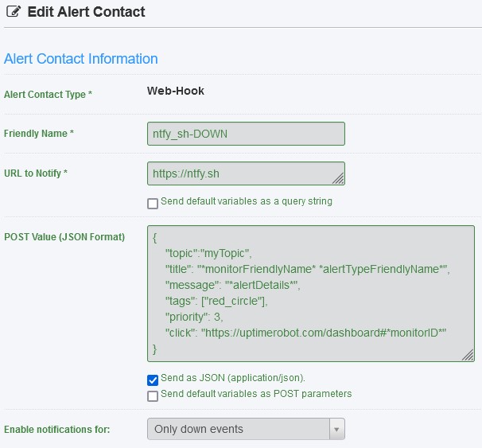The width and height of the screenshot is (482, 448).
Task: Check Send default variables as POST parameters
Action: (153, 395)
